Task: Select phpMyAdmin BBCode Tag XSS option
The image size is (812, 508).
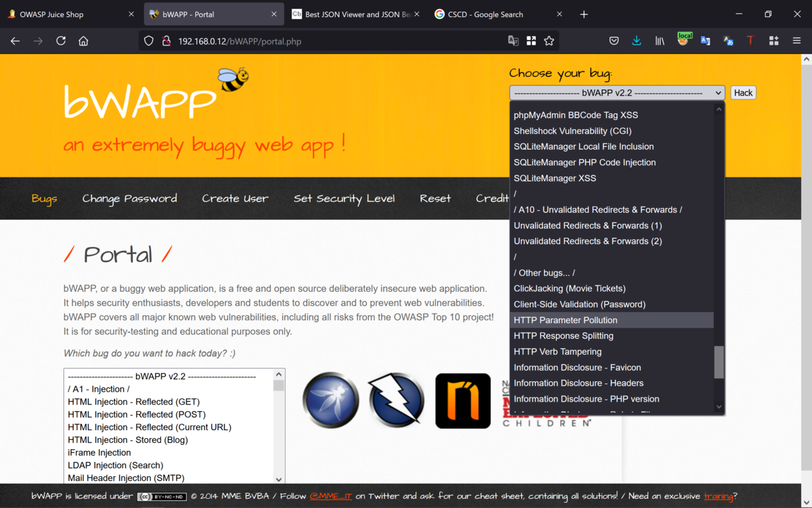Action: (x=612, y=115)
